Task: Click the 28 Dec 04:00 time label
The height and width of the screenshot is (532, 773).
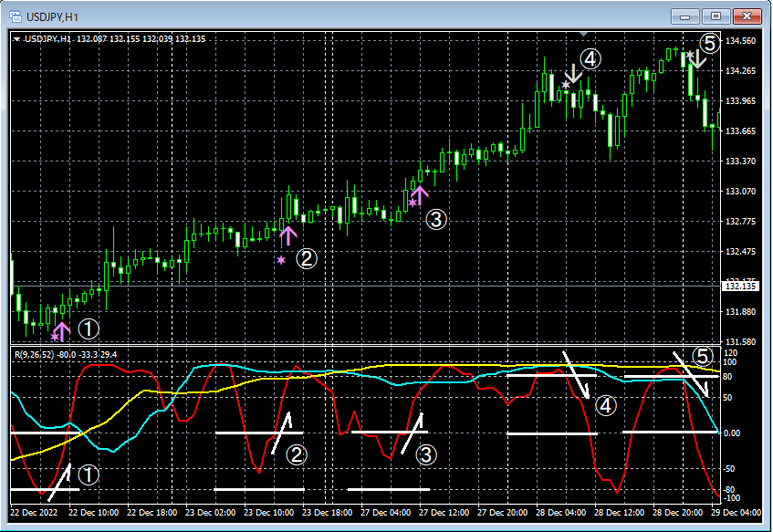Action: (561, 513)
